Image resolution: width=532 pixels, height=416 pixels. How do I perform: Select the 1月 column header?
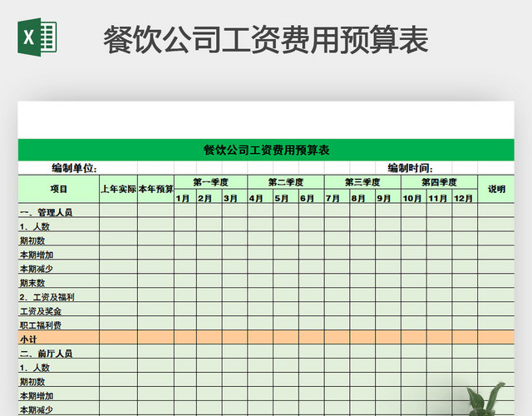(x=185, y=198)
